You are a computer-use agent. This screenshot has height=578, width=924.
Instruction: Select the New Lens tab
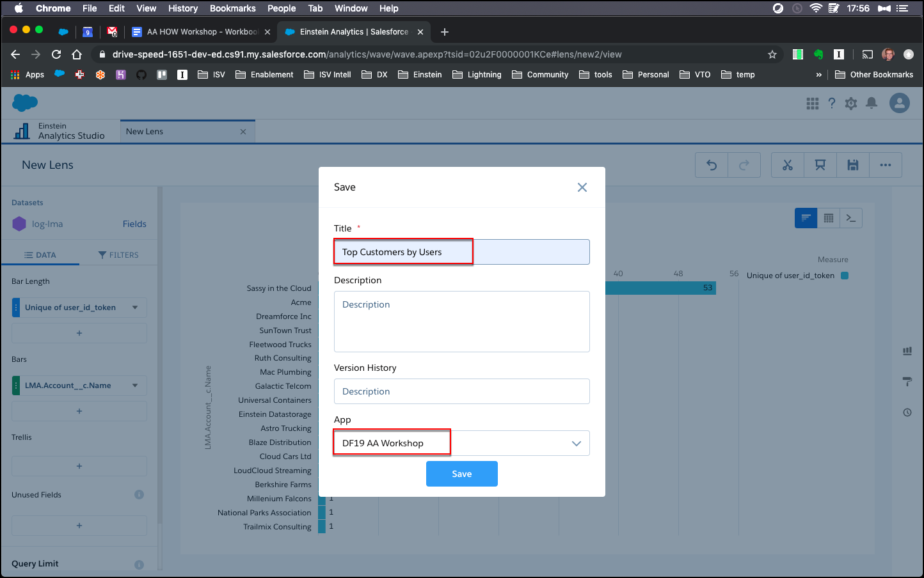point(145,131)
